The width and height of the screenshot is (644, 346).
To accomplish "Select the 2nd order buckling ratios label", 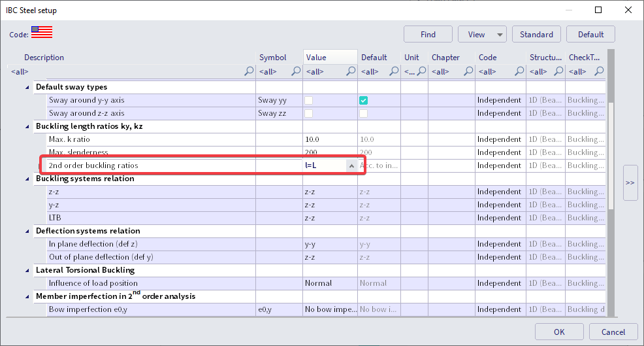I will click(x=93, y=165).
